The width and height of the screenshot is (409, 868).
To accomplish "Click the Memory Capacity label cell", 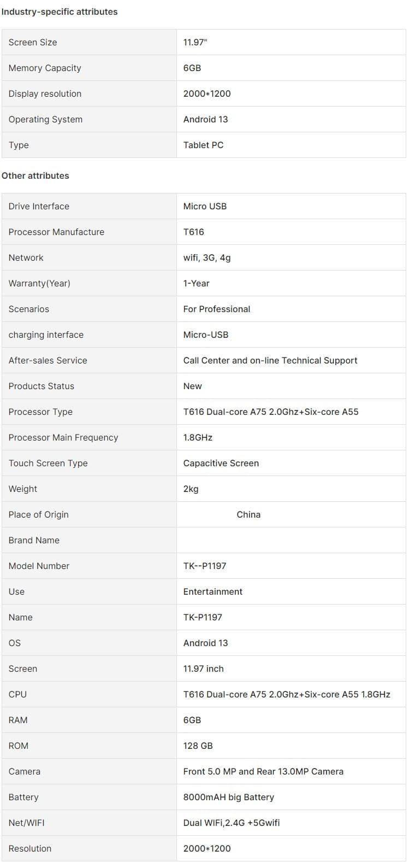I will pos(89,68).
